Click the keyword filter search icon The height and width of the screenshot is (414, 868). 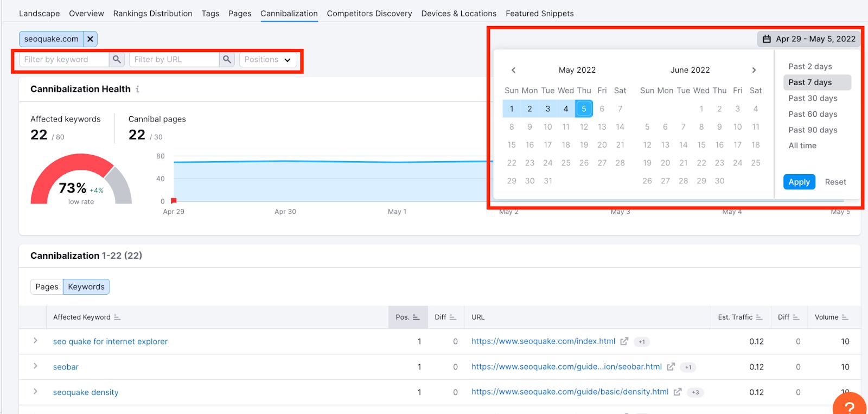[117, 60]
